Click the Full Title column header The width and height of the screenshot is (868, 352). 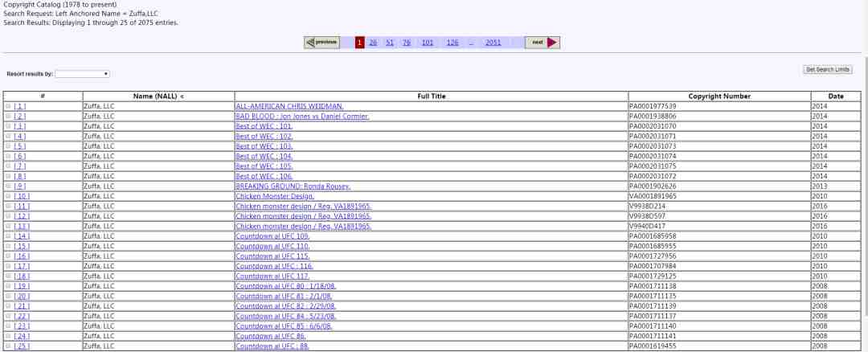tap(432, 96)
